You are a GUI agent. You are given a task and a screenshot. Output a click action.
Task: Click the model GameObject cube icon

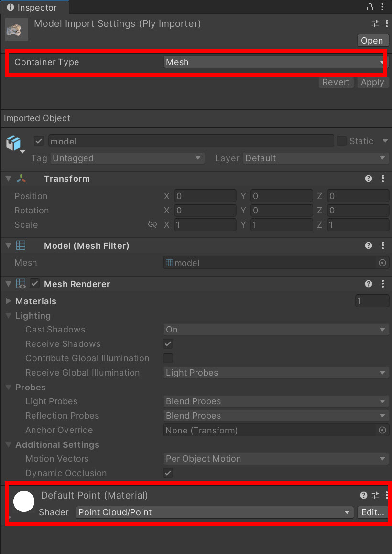[x=13, y=144]
